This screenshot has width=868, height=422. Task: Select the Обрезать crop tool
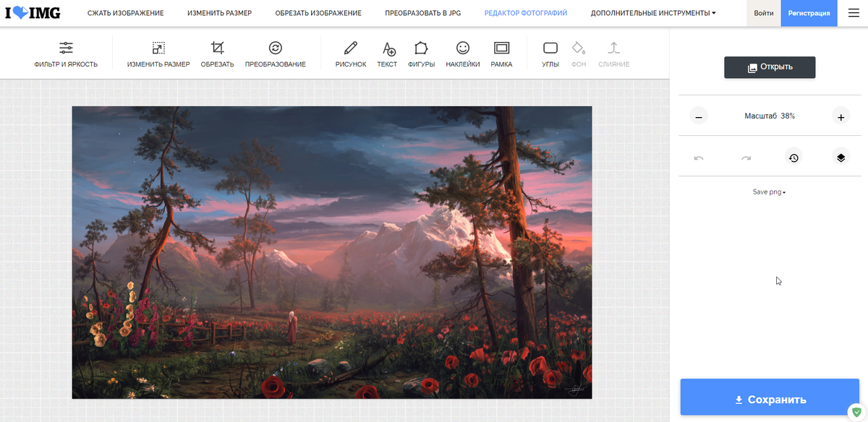tap(218, 54)
